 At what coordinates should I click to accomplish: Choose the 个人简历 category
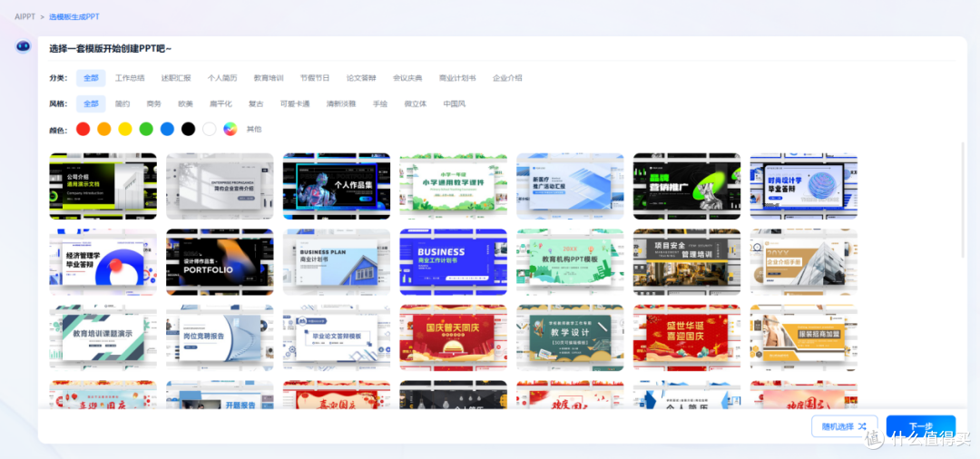pyautogui.click(x=222, y=78)
